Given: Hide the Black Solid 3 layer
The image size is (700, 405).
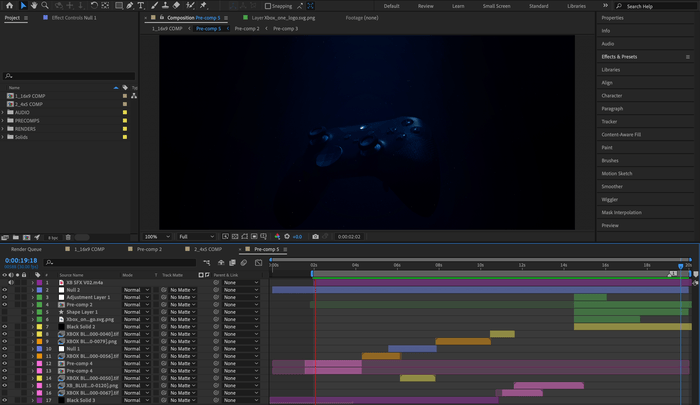Looking at the screenshot, I should (4, 401).
